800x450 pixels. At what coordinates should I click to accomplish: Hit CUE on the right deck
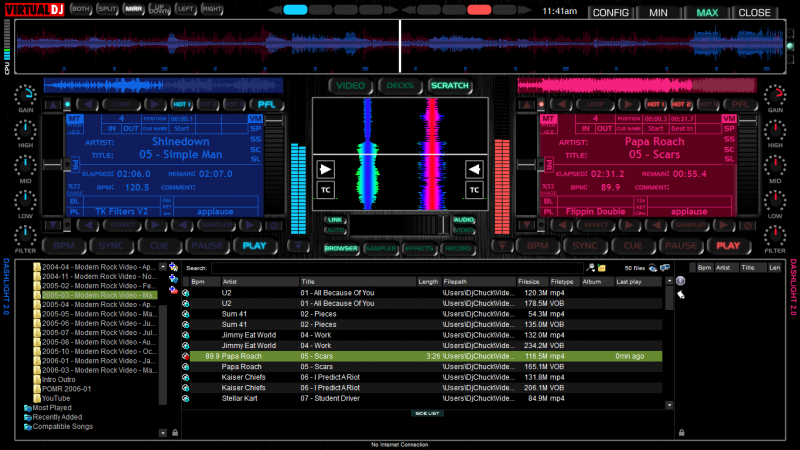coord(633,246)
